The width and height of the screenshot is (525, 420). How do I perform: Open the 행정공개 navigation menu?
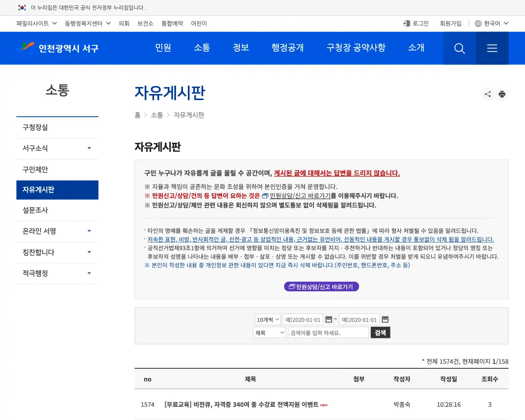pyautogui.click(x=287, y=48)
